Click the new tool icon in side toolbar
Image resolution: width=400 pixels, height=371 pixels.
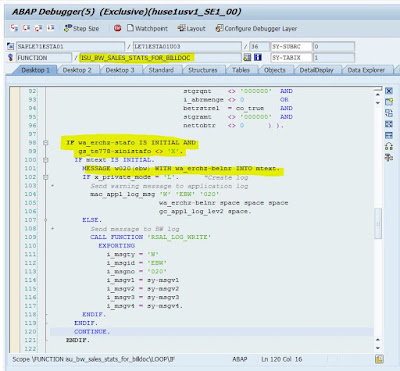coord(389,102)
